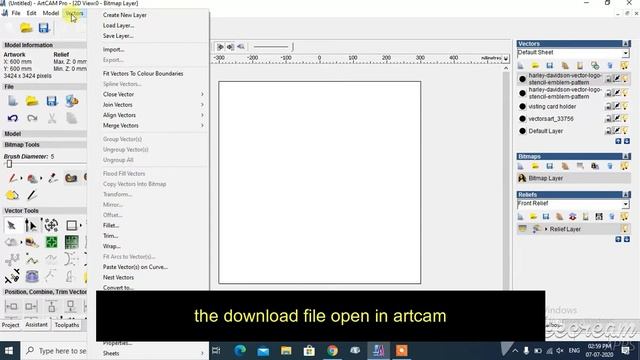Choose Wrap menu entry
The height and width of the screenshot is (360, 640).
(x=111, y=246)
